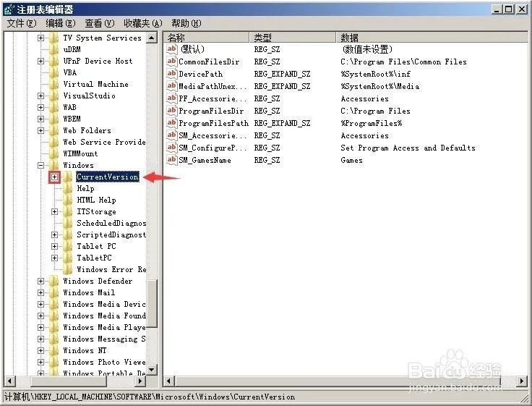The height and width of the screenshot is (406, 532).
Task: Select the SM_AccessoriesName string icon
Action: pyautogui.click(x=172, y=135)
